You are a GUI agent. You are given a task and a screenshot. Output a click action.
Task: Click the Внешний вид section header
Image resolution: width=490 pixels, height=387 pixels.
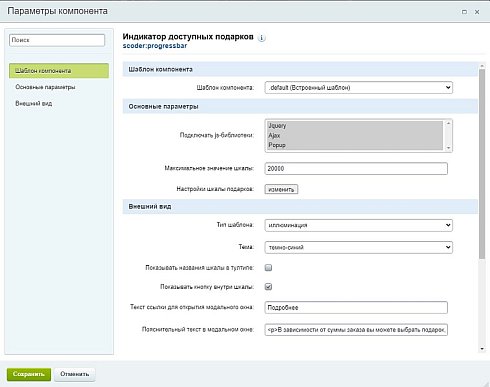300,206
